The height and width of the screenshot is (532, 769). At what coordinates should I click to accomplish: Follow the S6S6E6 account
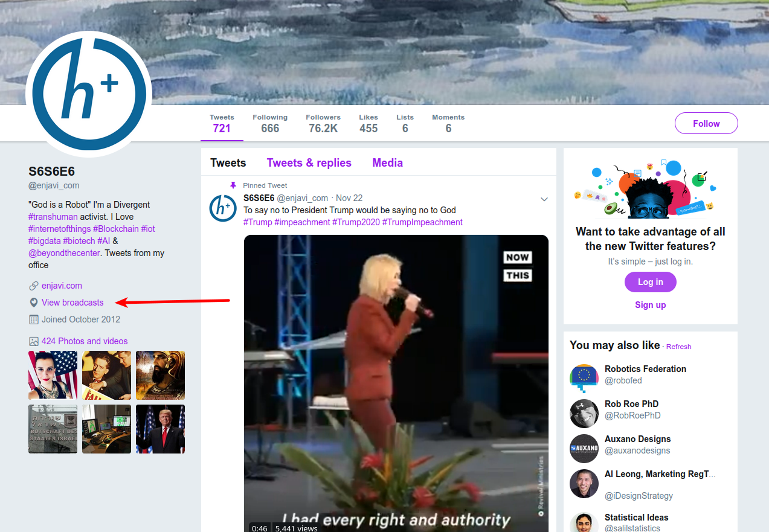(x=706, y=123)
